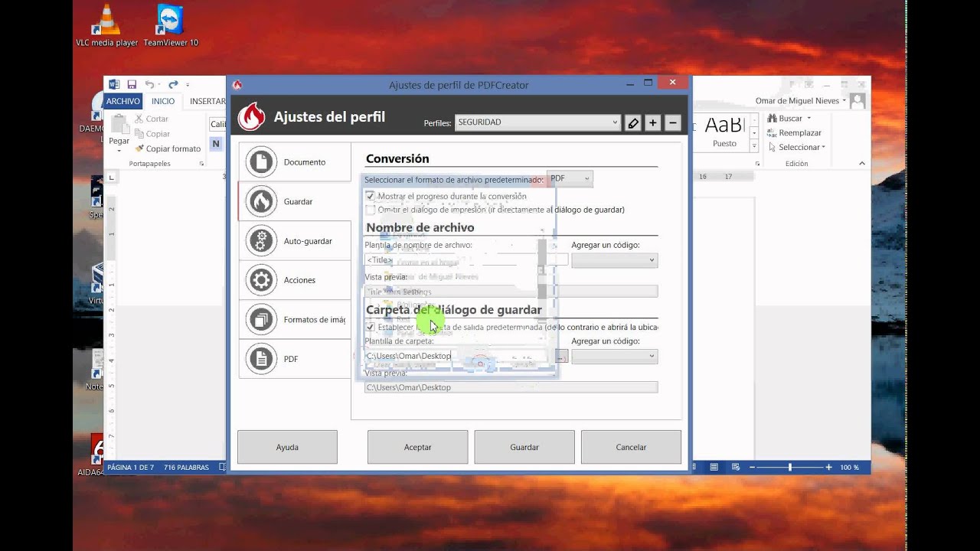The width and height of the screenshot is (980, 551).
Task: Open Agregar un código dropdown for filename
Action: [614, 260]
